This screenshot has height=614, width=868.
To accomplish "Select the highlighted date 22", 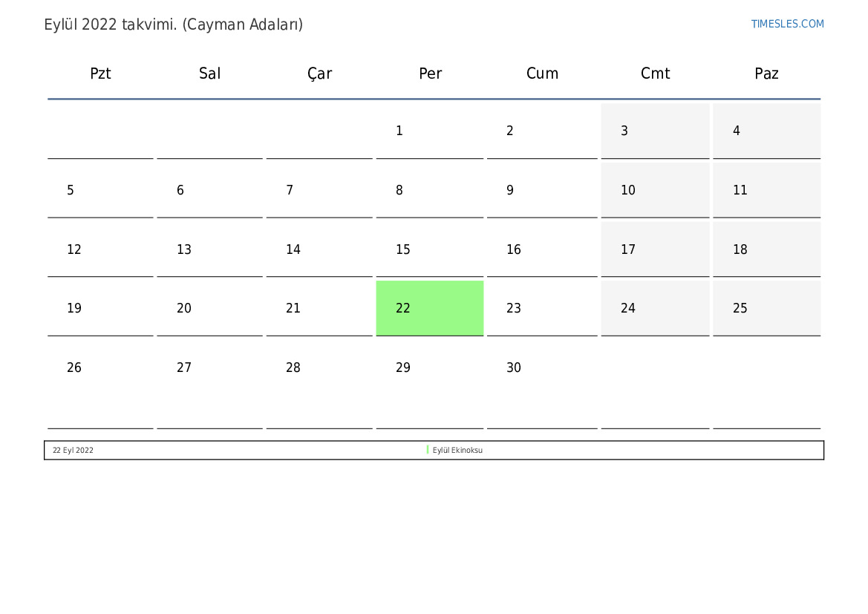I will pyautogui.click(x=430, y=308).
